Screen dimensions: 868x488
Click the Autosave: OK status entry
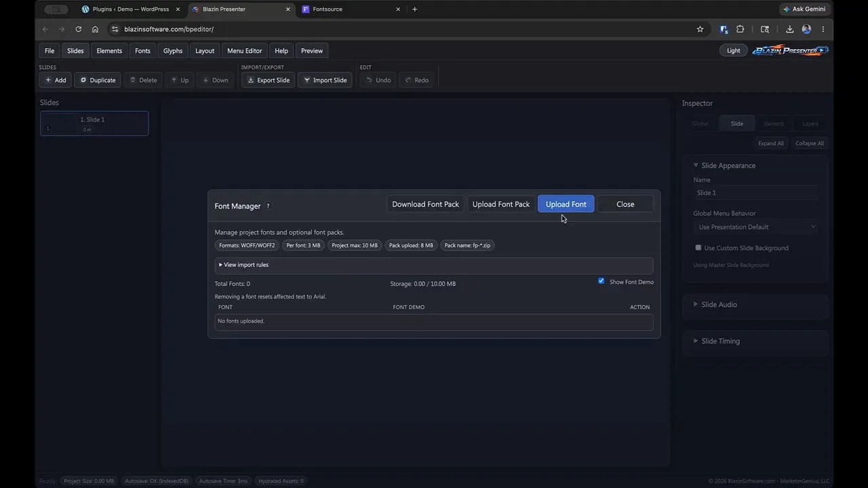pyautogui.click(x=156, y=481)
